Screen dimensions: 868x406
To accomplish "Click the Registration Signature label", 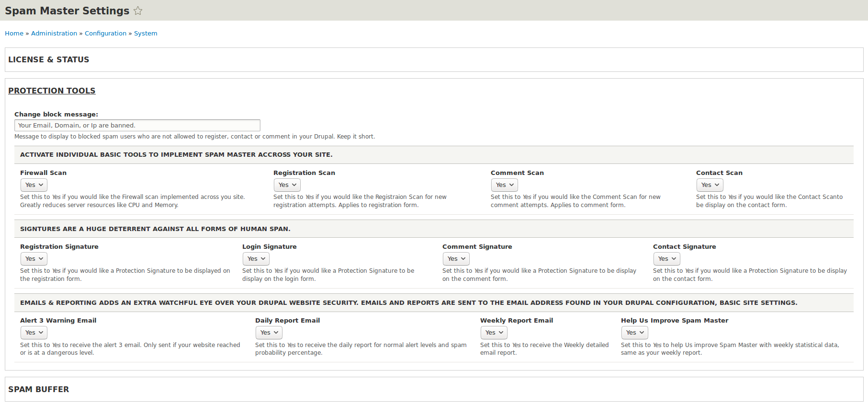I will (59, 246).
